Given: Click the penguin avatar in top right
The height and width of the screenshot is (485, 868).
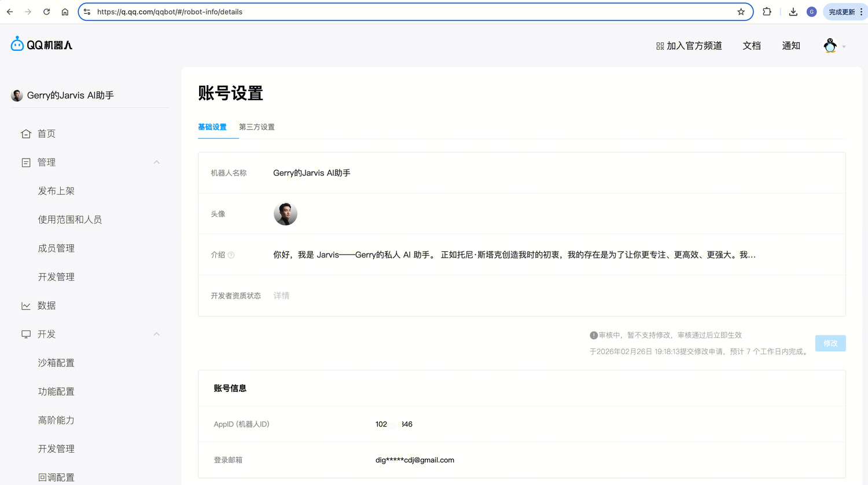Looking at the screenshot, I should click(x=830, y=46).
